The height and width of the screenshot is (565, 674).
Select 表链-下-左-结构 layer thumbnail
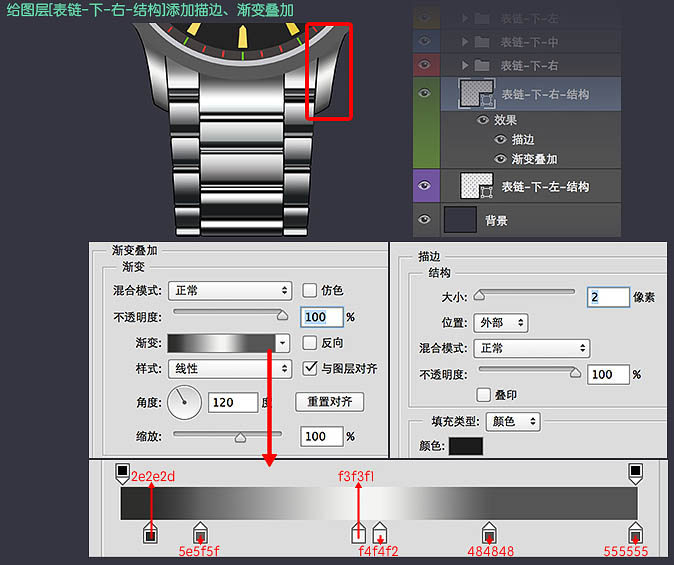point(477,186)
